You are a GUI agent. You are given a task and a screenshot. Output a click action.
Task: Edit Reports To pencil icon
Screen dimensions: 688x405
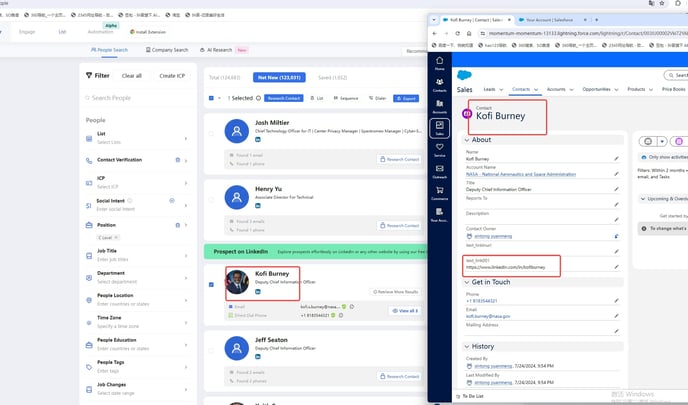click(x=616, y=204)
